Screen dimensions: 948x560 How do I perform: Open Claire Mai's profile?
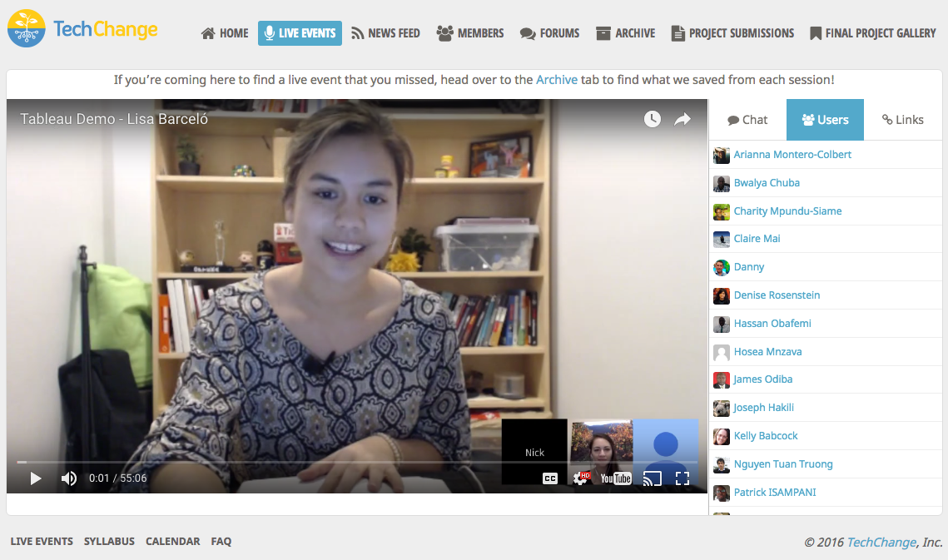(x=757, y=239)
